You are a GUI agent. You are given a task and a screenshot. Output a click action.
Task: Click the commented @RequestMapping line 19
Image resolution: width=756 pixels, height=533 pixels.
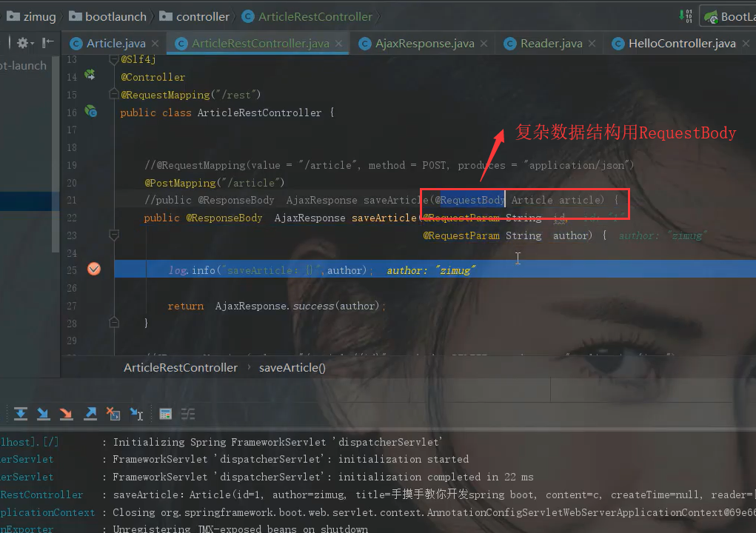(389, 165)
